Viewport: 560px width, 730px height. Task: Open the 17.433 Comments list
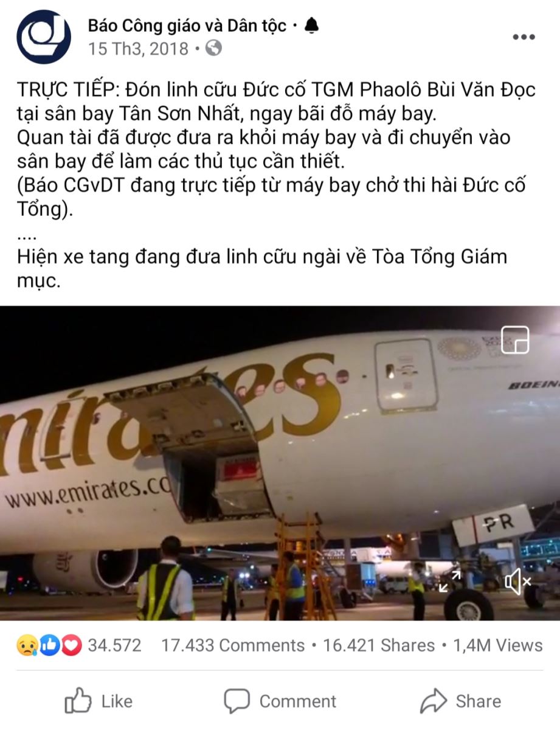[x=233, y=645]
